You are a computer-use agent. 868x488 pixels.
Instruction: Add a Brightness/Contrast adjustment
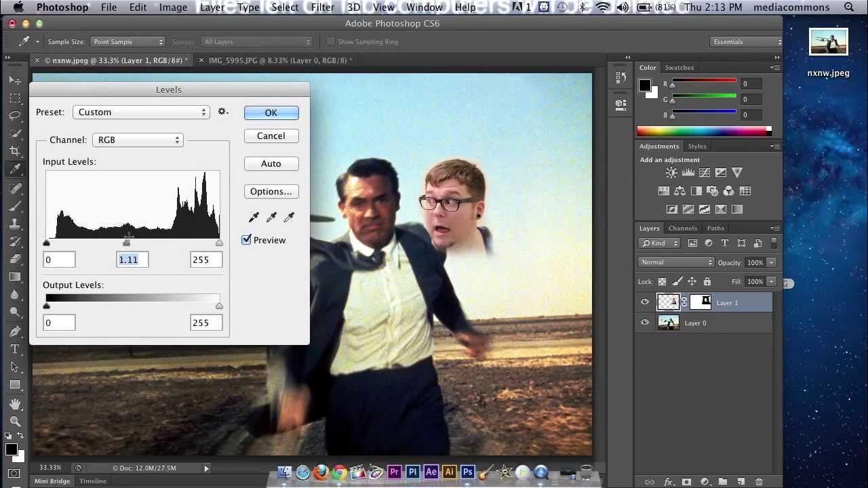[x=671, y=173]
